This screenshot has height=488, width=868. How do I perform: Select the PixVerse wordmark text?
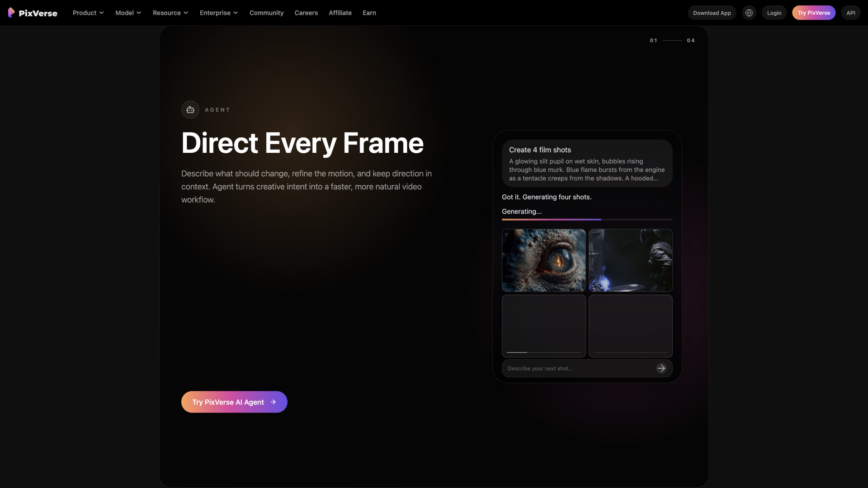point(38,13)
